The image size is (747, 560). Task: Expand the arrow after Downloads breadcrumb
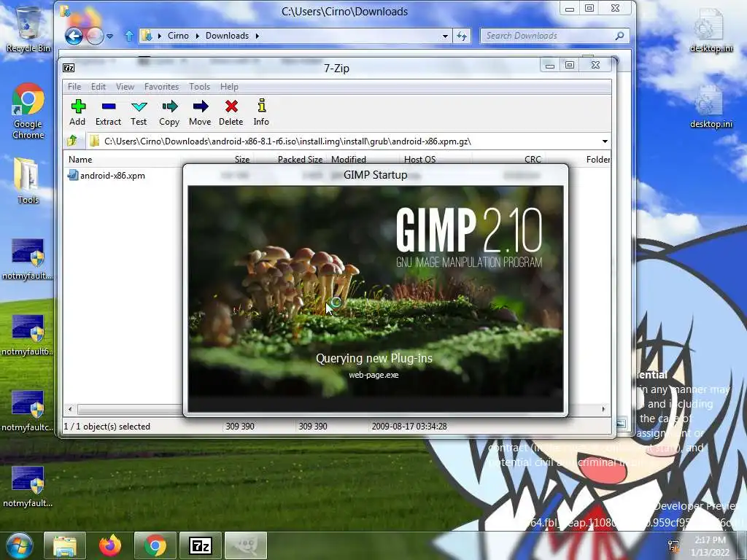(x=258, y=36)
